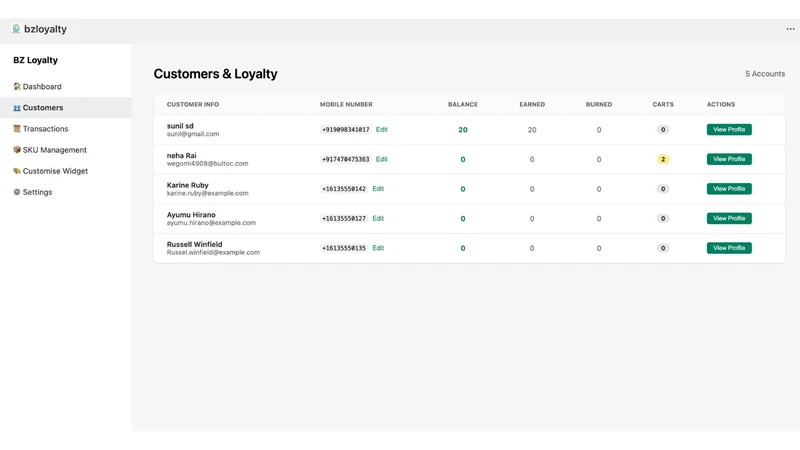This screenshot has width=800, height=450.
Task: Click the Settings gear icon
Action: 17,192
